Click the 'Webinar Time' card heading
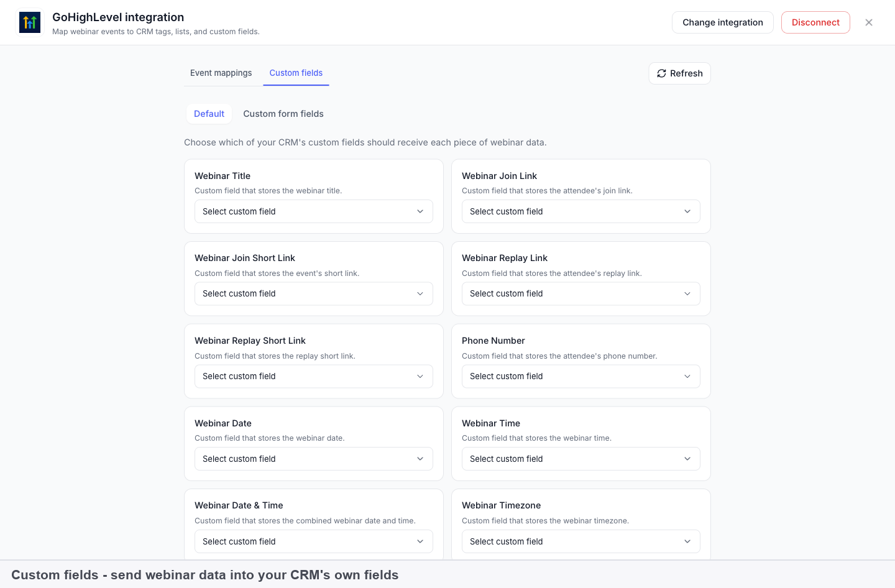This screenshot has width=895, height=588. coord(491,423)
